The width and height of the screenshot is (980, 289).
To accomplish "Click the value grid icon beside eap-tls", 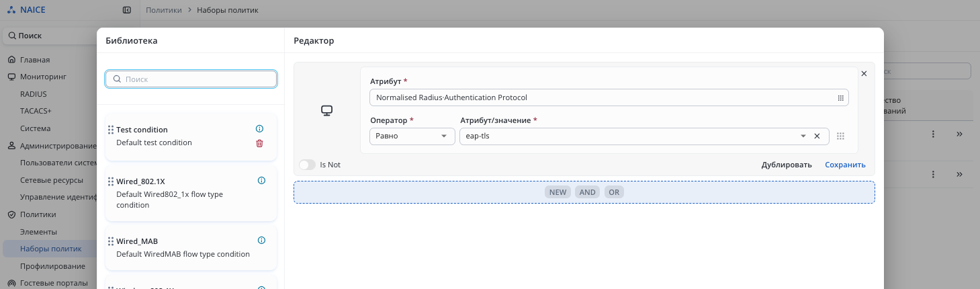I will click(840, 136).
